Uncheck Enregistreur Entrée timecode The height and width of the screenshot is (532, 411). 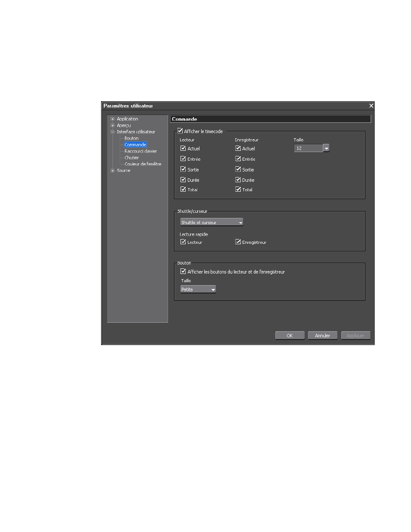[238, 159]
